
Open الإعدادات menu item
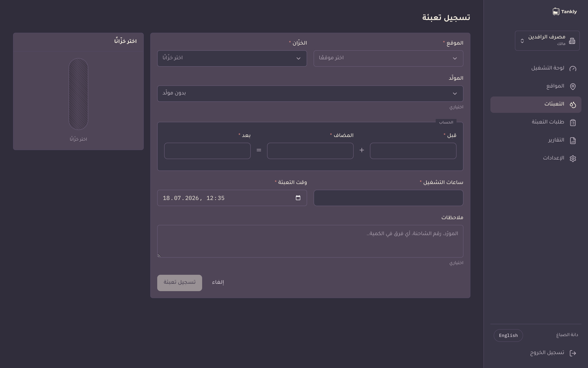coord(536,158)
